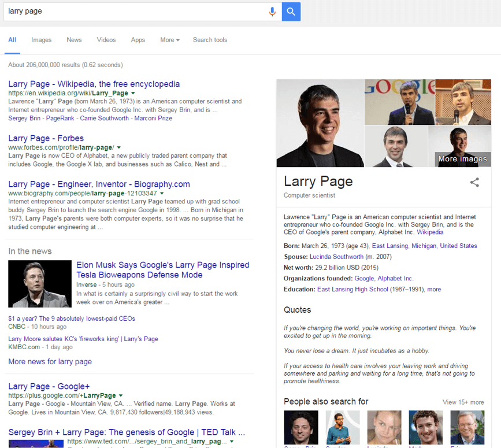Select the All results tab
Image resolution: width=501 pixels, height=448 pixels.
[12, 40]
